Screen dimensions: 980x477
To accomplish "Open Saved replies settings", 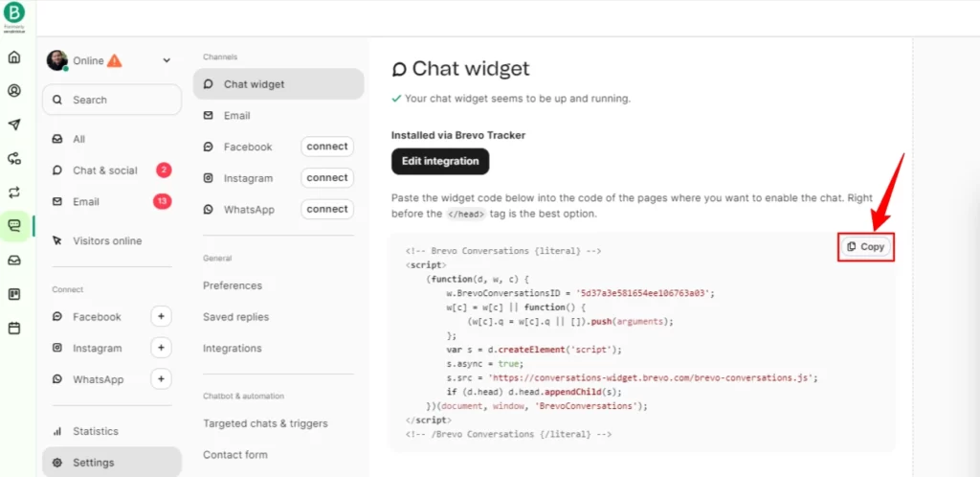I will pyautogui.click(x=235, y=317).
